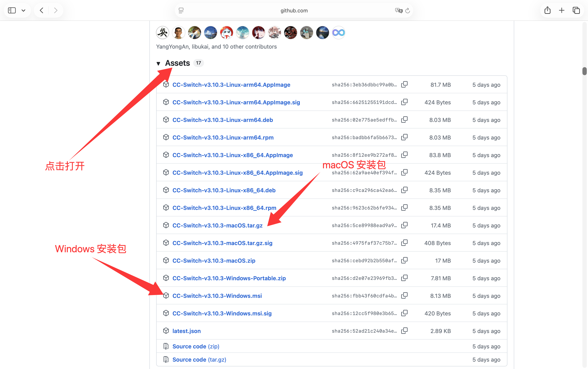The image size is (588, 369).
Task: Open the page reader icon in address bar
Action: click(x=181, y=10)
